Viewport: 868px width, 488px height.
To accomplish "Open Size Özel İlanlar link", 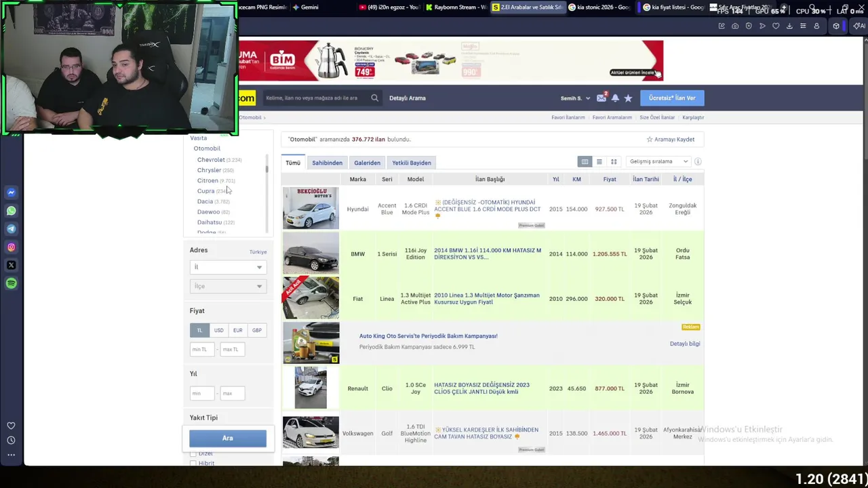I will 657,117.
